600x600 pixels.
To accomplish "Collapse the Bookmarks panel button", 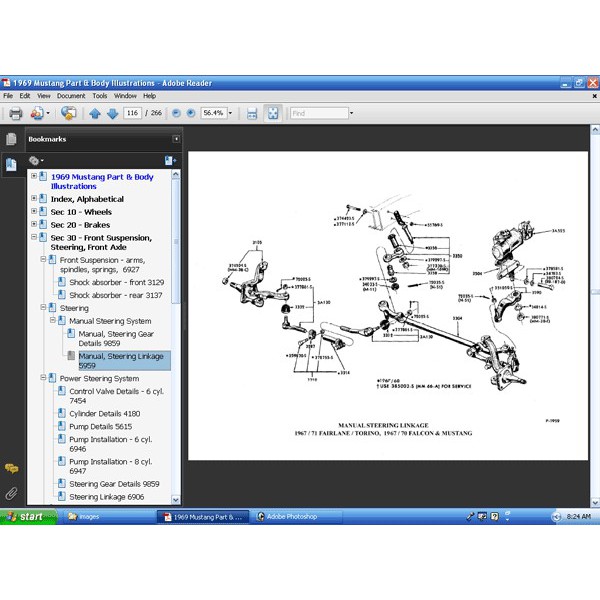I will (x=176, y=139).
